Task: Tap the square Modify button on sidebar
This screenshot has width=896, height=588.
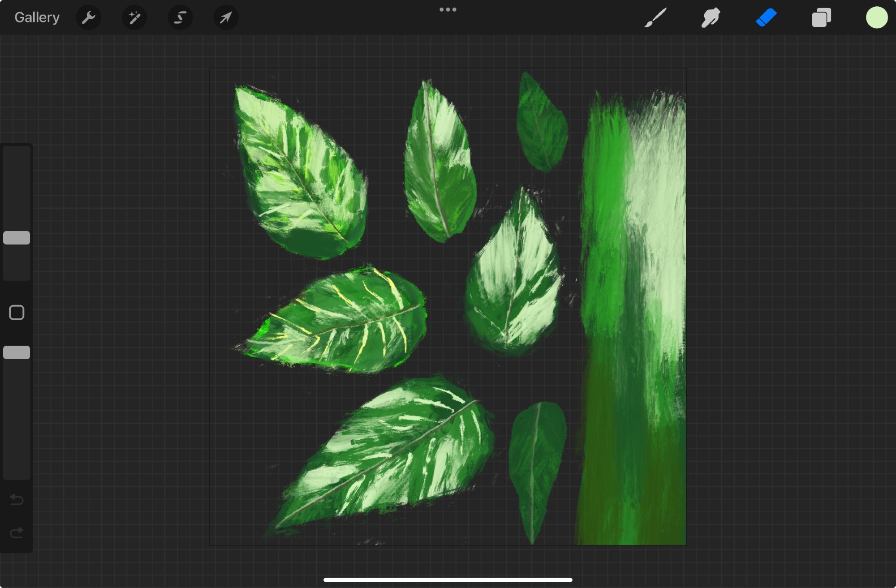Action: pyautogui.click(x=17, y=313)
